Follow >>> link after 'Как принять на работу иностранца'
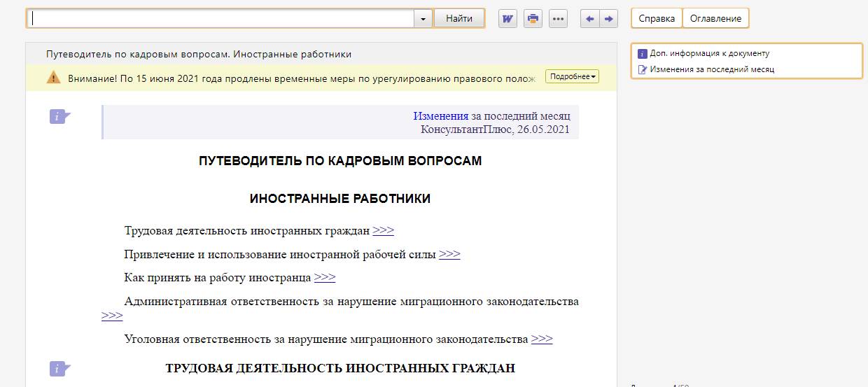This screenshot has height=387, width=868. click(325, 277)
